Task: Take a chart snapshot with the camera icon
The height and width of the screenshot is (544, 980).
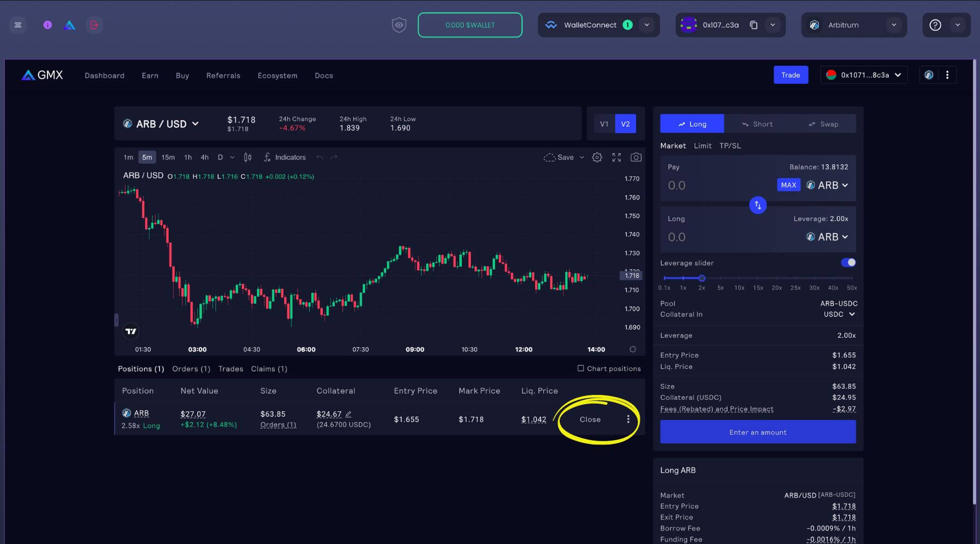Action: pos(636,157)
